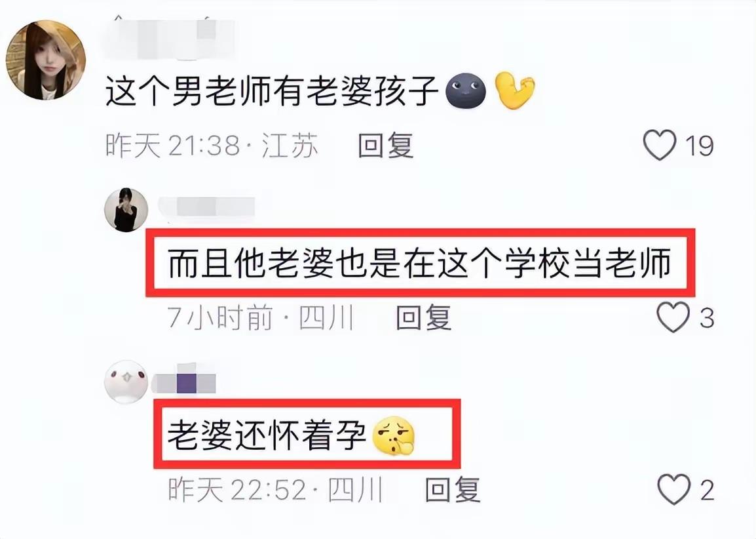756x539 pixels.
Task: Click 回复 under the 昨天 22:52 reply
Action: pos(453,490)
